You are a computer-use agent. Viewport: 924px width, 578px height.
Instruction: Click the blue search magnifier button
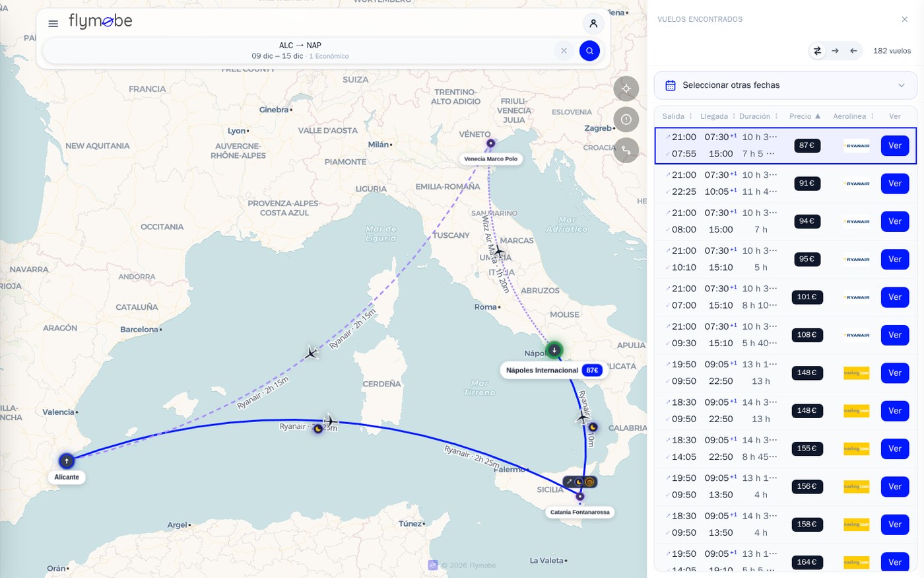coord(589,51)
